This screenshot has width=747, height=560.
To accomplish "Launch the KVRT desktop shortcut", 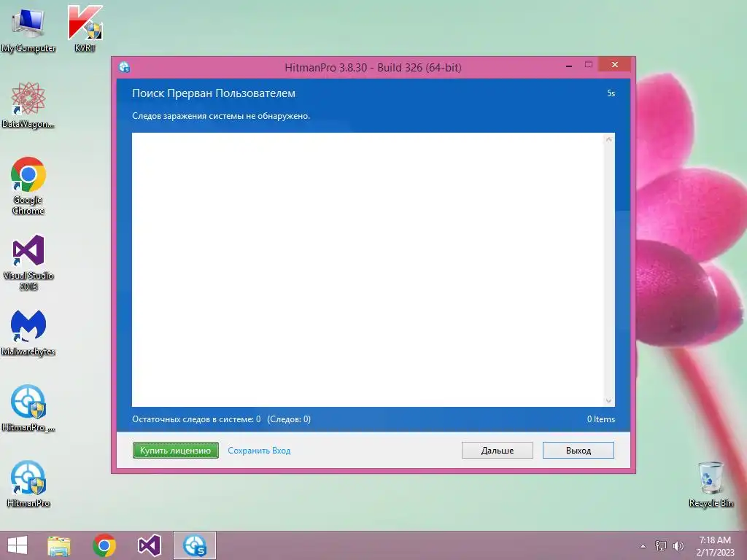I will tap(85, 28).
